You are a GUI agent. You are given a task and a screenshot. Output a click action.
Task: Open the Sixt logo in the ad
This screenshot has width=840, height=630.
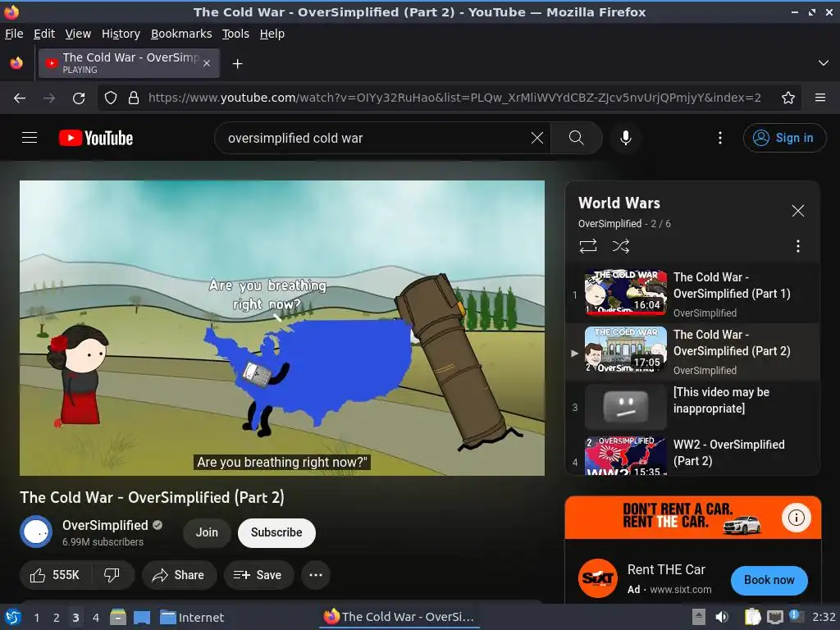(x=597, y=578)
